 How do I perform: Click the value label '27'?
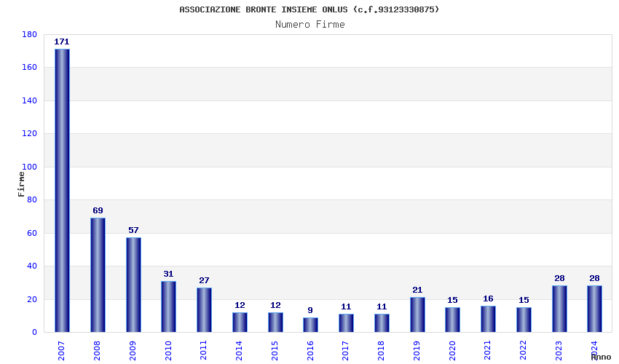204,280
